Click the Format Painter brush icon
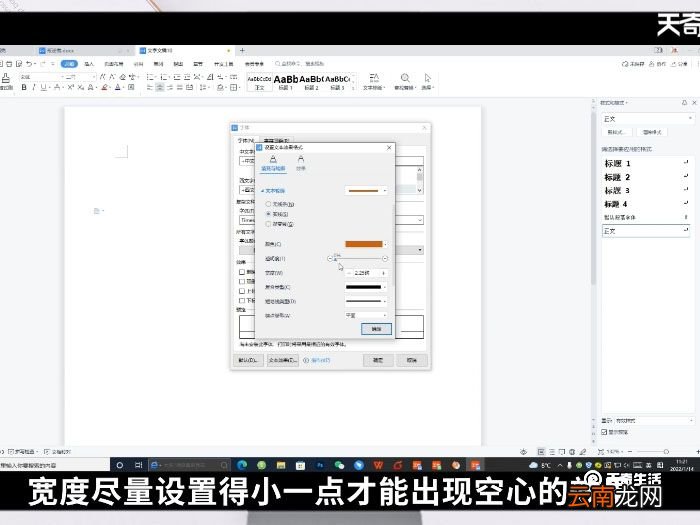Viewport: 700px width, 525px height. (6, 79)
